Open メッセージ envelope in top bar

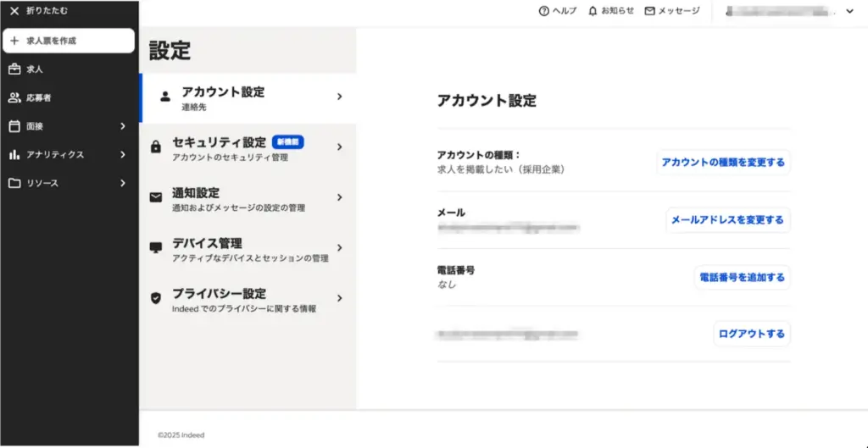pyautogui.click(x=649, y=11)
